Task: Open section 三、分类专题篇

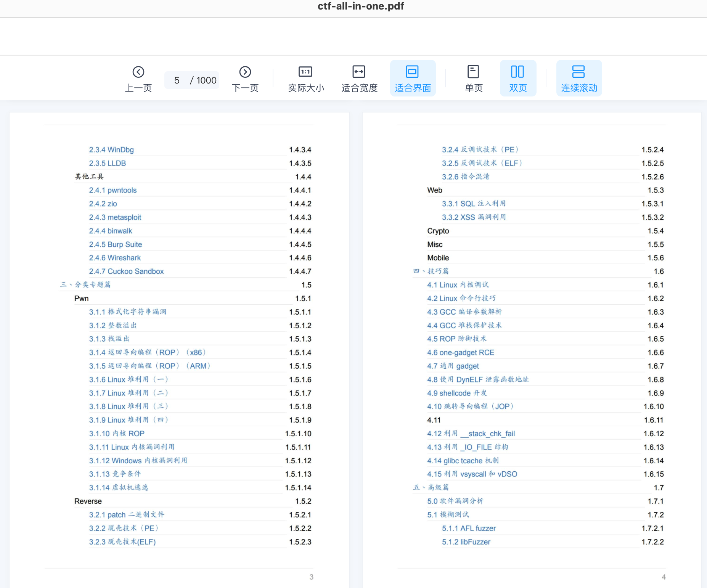Action: [85, 285]
